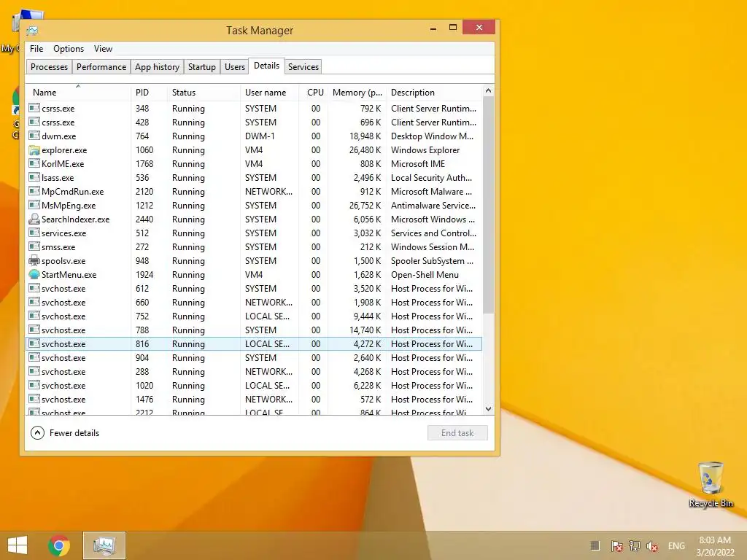Switch to the Performance tab

point(101,67)
